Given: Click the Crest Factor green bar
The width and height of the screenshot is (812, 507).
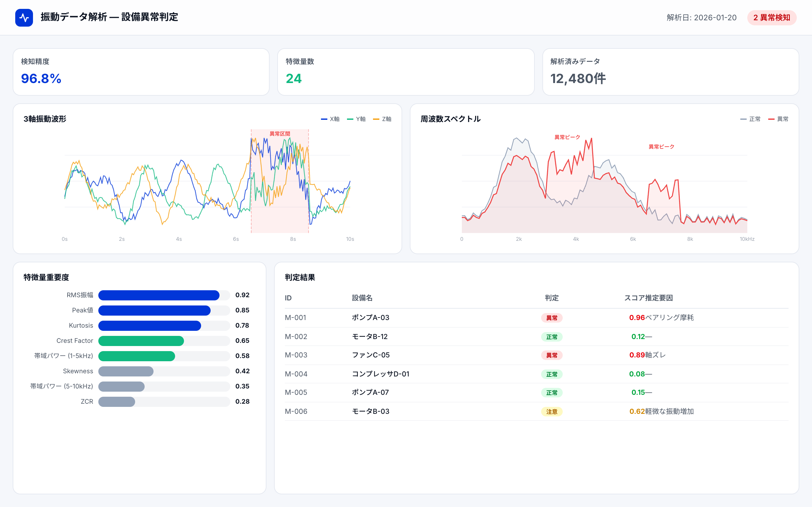Looking at the screenshot, I should [x=141, y=341].
